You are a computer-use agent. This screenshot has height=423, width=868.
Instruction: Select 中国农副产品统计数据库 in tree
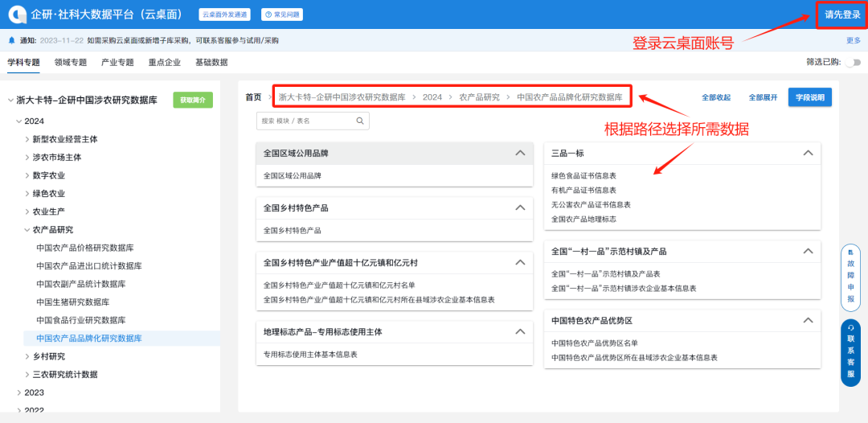[x=81, y=284]
